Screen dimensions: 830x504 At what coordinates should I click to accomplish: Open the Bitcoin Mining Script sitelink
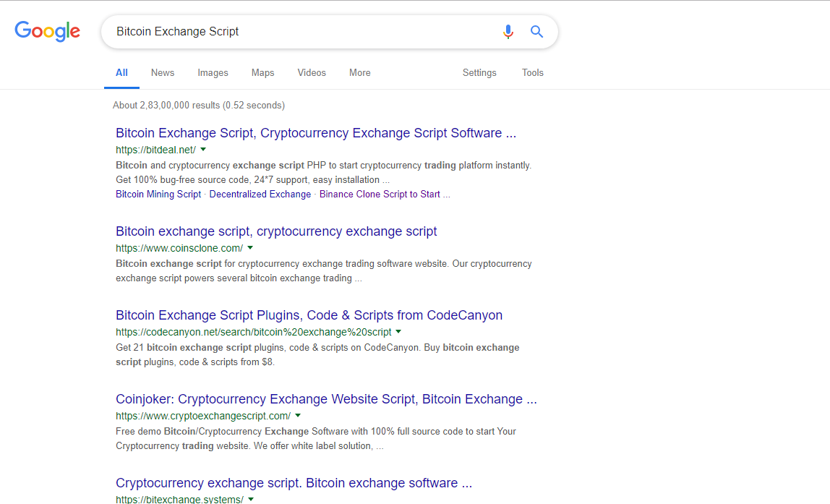(x=158, y=194)
